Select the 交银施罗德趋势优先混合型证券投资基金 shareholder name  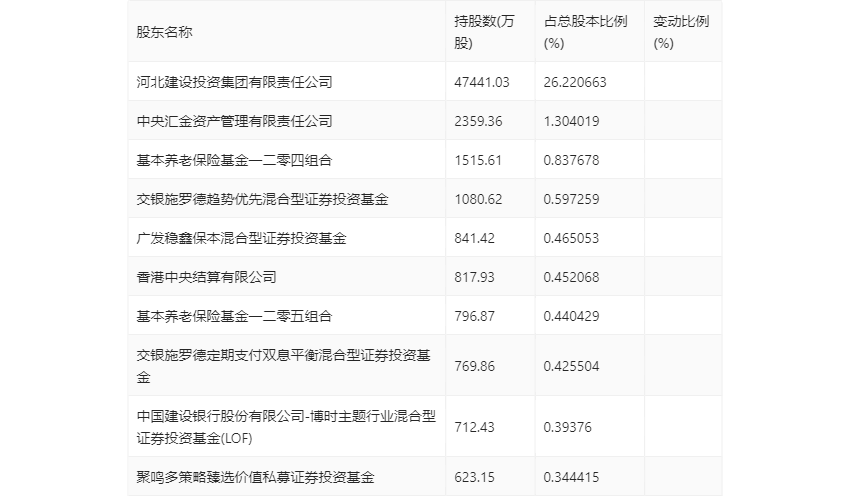tap(262, 199)
